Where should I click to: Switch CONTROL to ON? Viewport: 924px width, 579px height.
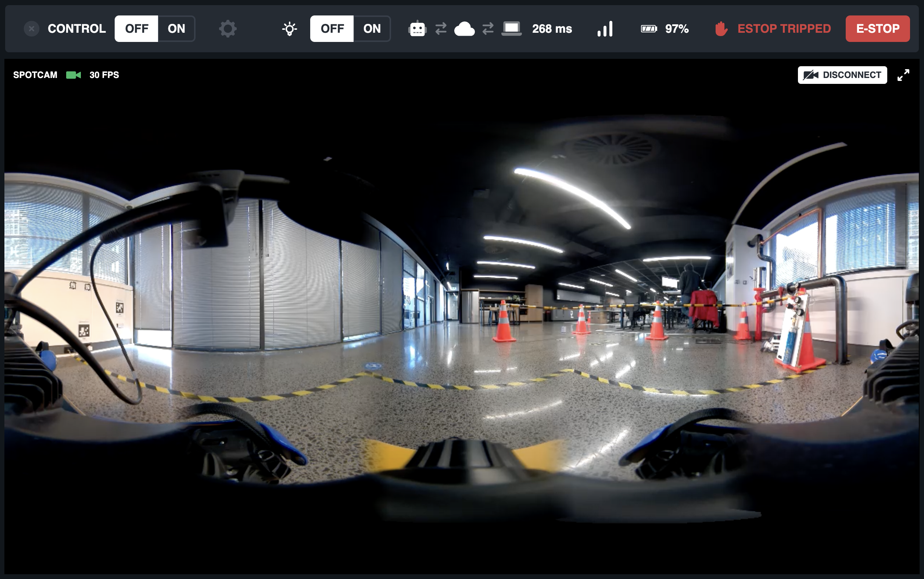pos(176,29)
